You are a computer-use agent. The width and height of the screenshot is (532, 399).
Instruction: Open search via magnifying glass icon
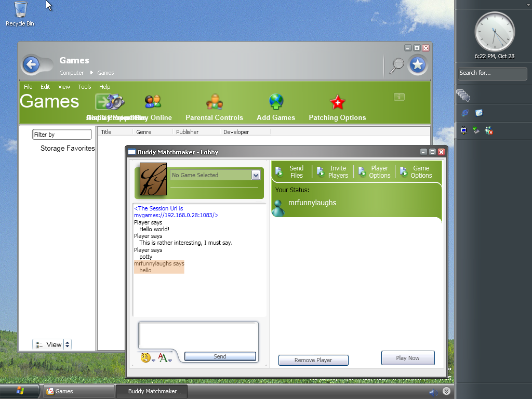click(x=396, y=65)
